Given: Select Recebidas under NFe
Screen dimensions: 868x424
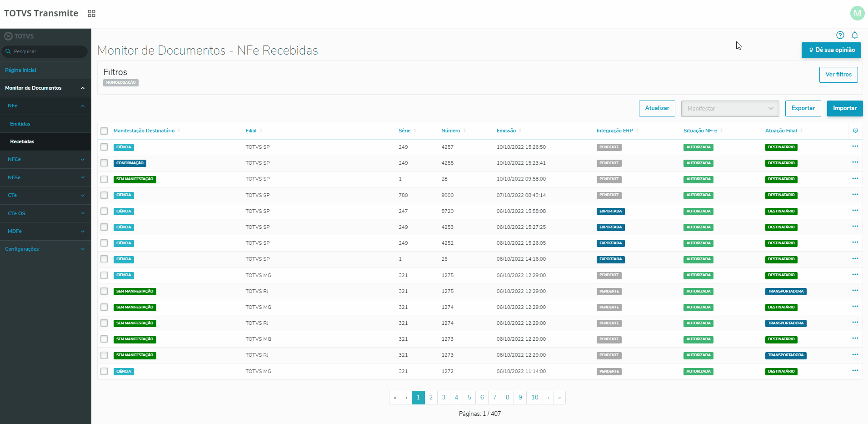Looking at the screenshot, I should point(22,141).
